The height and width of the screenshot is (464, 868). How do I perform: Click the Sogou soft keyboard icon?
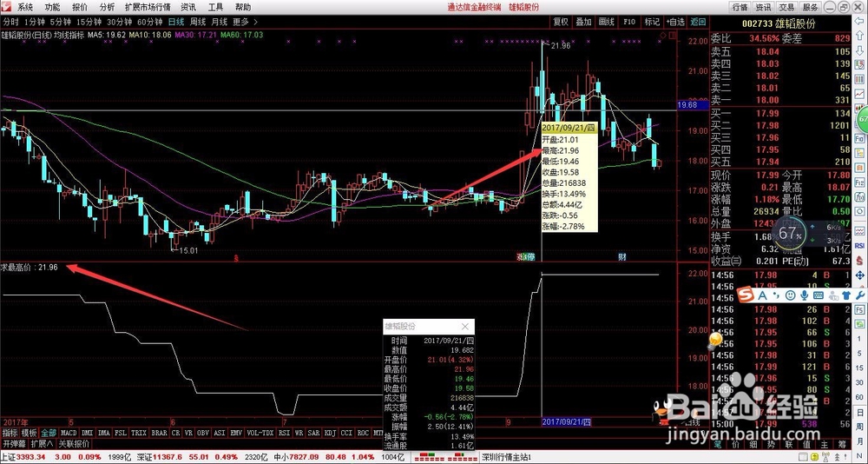pos(818,295)
